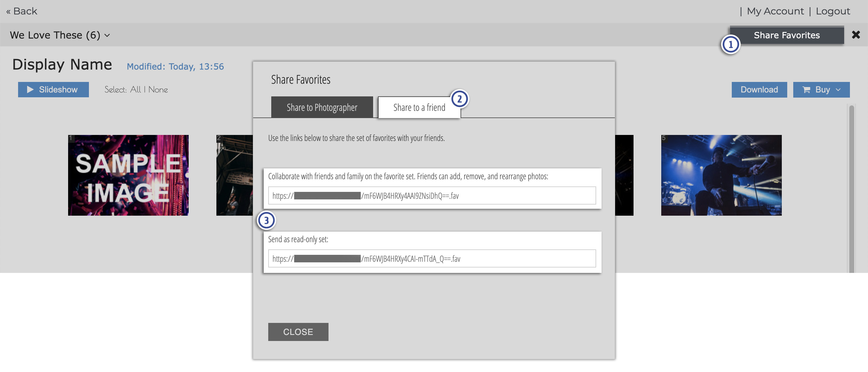The height and width of the screenshot is (372, 868).
Task: Expand the We Love These (6) dropdown
Action: click(60, 35)
